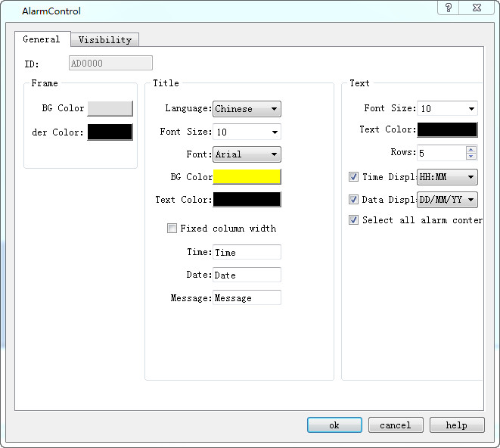Decrease Rows with the down arrow
Image resolution: width=500 pixels, height=448 pixels.
pos(471,157)
